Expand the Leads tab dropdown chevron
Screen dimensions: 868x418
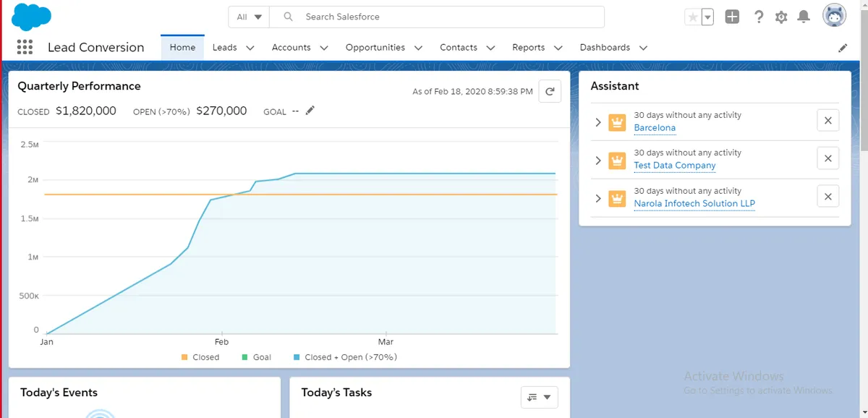(x=250, y=48)
